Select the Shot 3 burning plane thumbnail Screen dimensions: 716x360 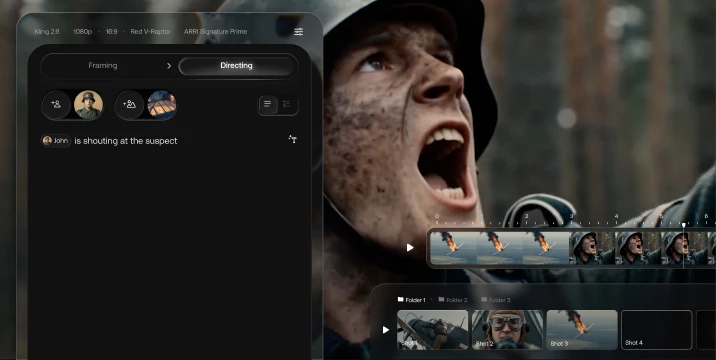[582, 330]
